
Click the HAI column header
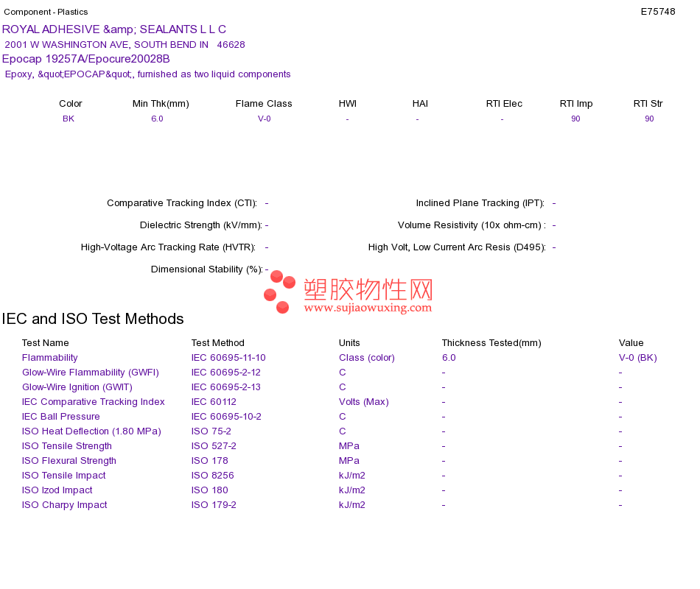420,104
